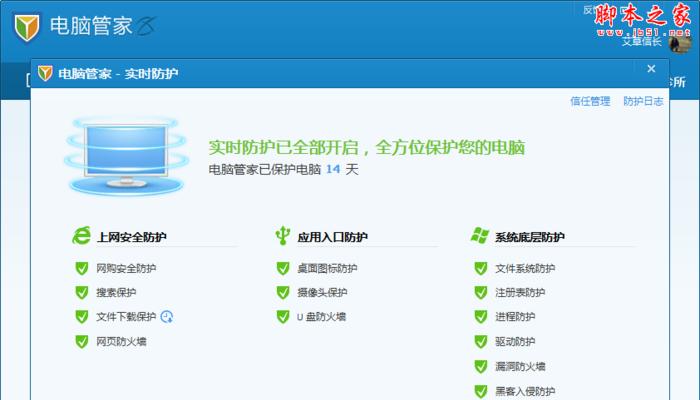Image resolution: width=700 pixels, height=400 pixels.
Task: Click the 电脑管家 title text in main window
Action: click(x=91, y=26)
